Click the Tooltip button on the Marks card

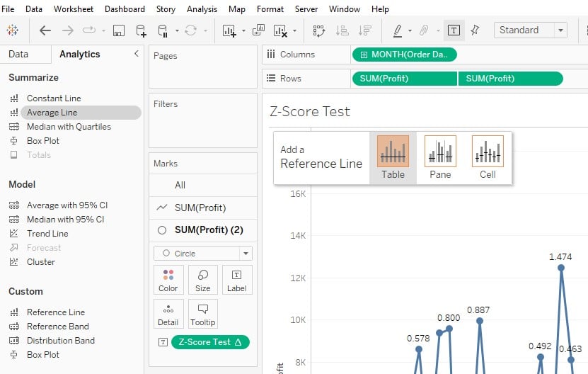(x=203, y=314)
